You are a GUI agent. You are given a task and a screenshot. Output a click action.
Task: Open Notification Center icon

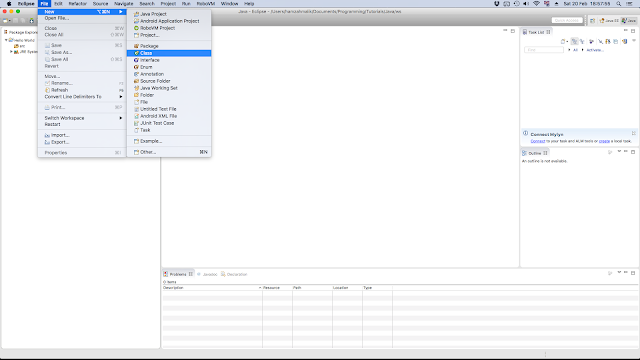630,4
